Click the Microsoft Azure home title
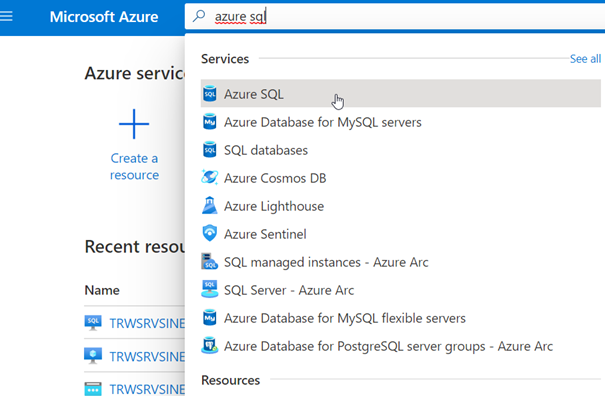Image resolution: width=605 pixels, height=396 pixels. pyautogui.click(x=104, y=17)
